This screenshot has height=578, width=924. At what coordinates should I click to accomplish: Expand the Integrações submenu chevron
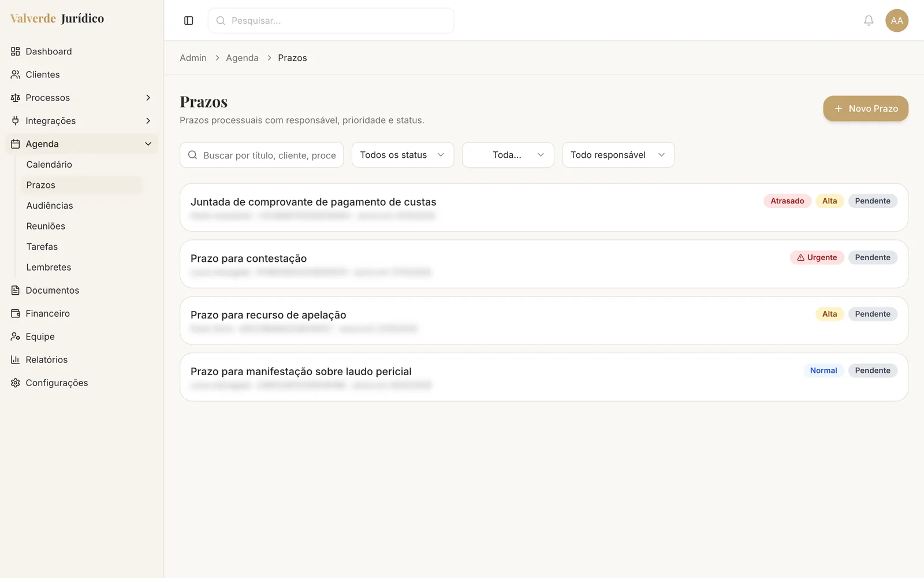(x=148, y=121)
